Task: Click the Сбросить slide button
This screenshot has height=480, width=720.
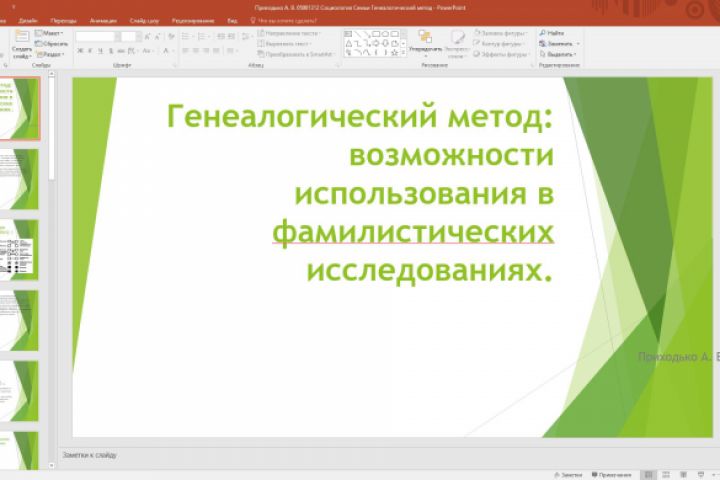Action: [x=51, y=44]
